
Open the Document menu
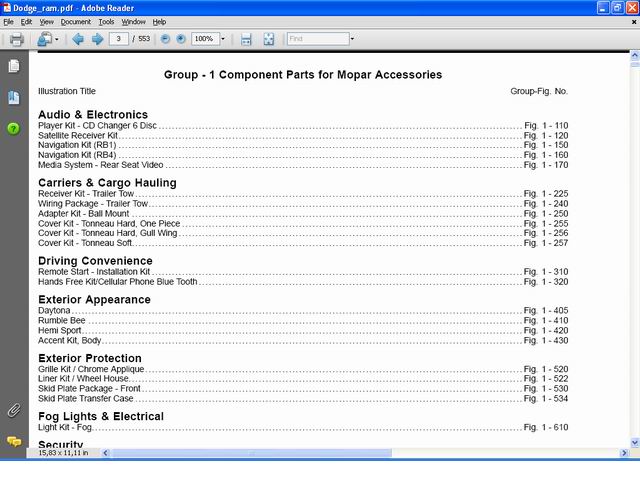point(76,22)
